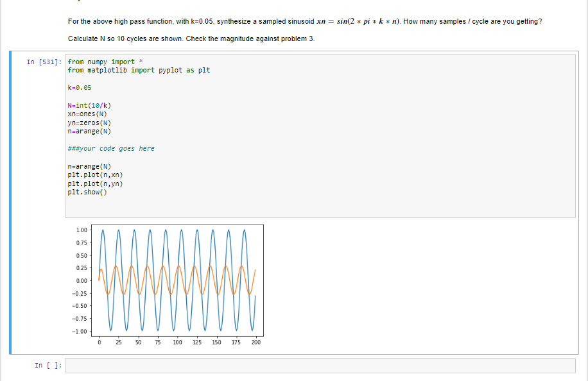The image size is (588, 381).
Task: Click the xn=ones(N) code line
Action: coord(89,114)
